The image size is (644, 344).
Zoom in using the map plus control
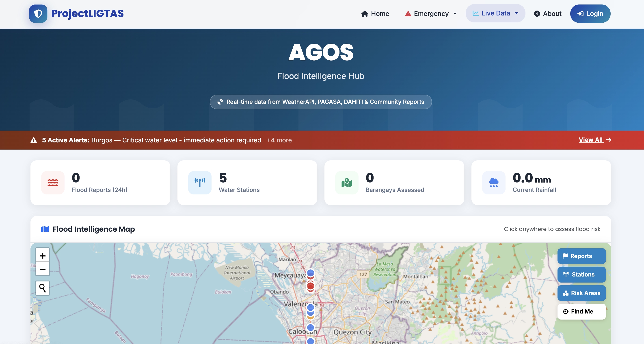tap(43, 256)
